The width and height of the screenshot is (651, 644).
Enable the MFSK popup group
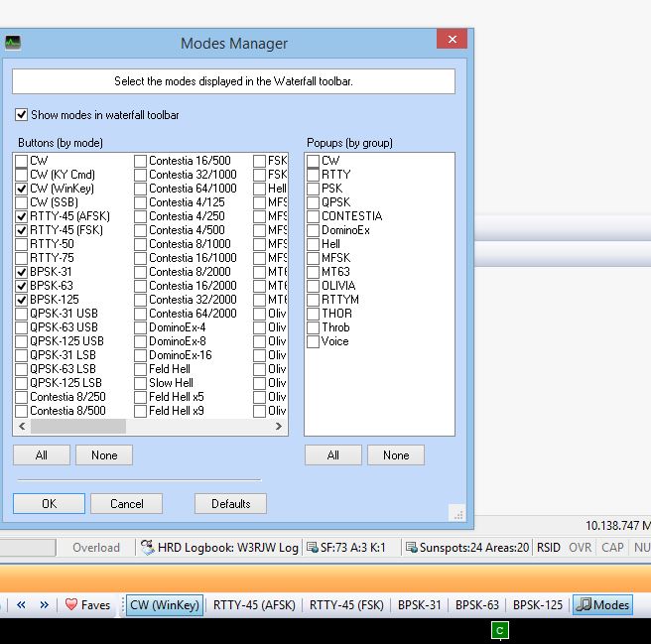click(313, 258)
